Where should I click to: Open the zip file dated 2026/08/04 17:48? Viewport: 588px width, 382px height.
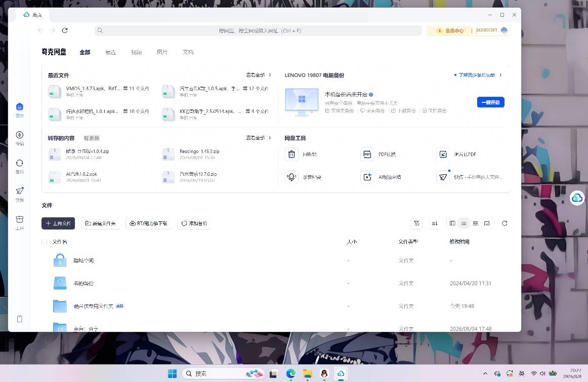79,155
